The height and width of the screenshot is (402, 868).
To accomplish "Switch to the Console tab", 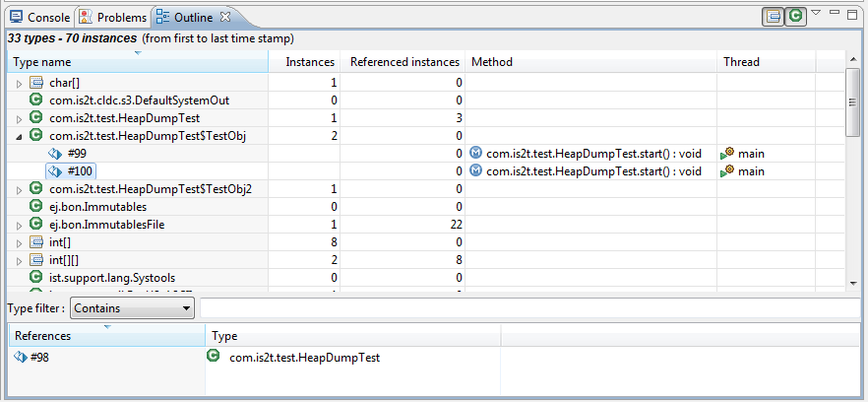I will pyautogui.click(x=40, y=18).
